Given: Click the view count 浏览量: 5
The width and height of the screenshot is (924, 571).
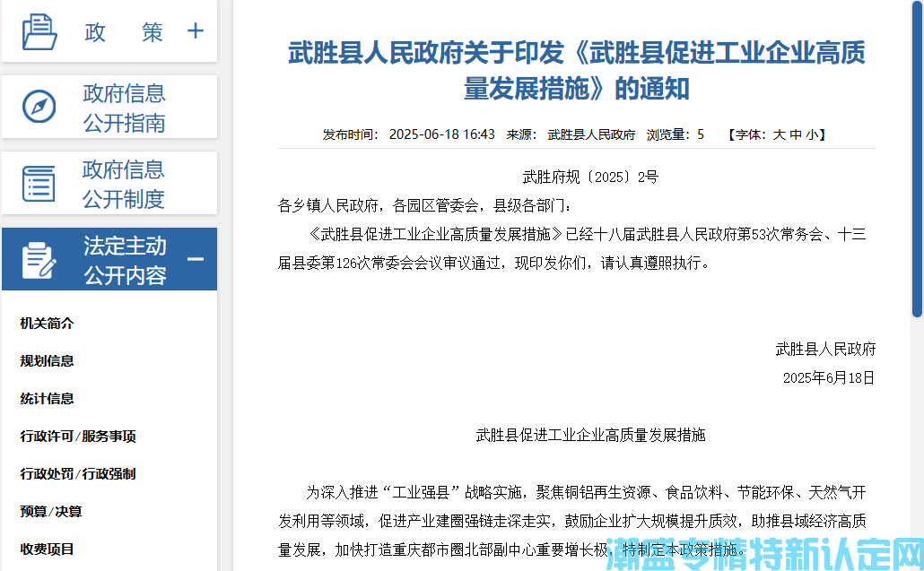Looking at the screenshot, I should click(x=676, y=134).
